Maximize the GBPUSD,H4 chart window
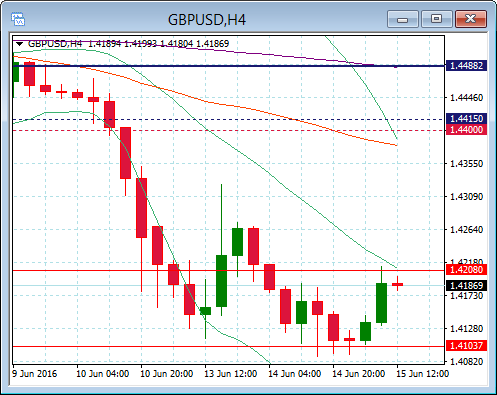The image size is (497, 395). pyautogui.click(x=436, y=19)
